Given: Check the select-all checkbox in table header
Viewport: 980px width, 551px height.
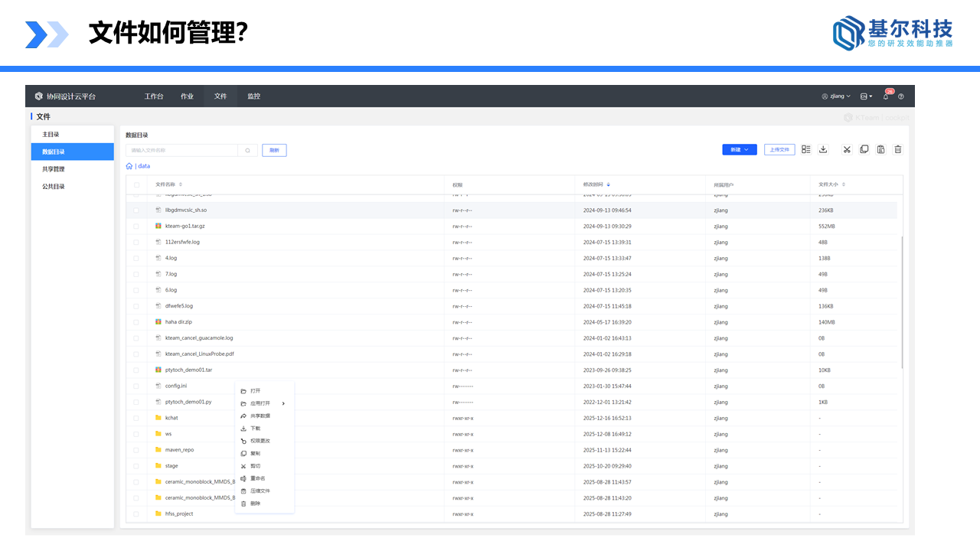Looking at the screenshot, I should (x=136, y=184).
